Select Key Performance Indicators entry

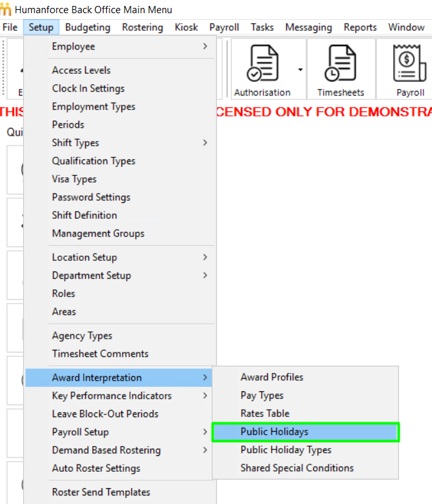coord(119,395)
